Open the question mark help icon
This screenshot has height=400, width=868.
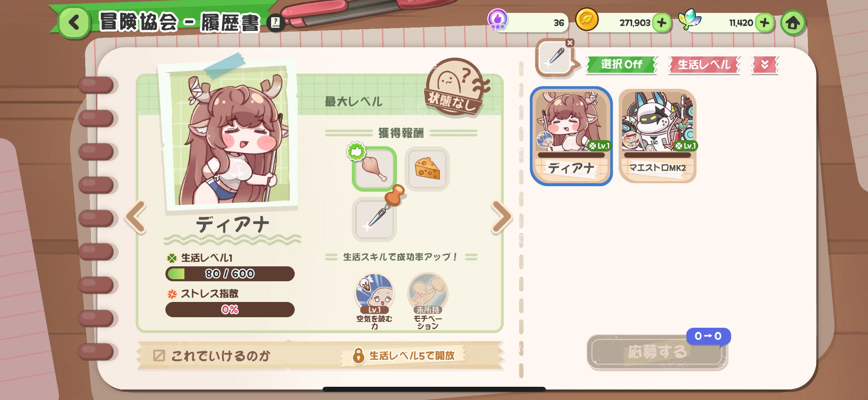(x=275, y=23)
